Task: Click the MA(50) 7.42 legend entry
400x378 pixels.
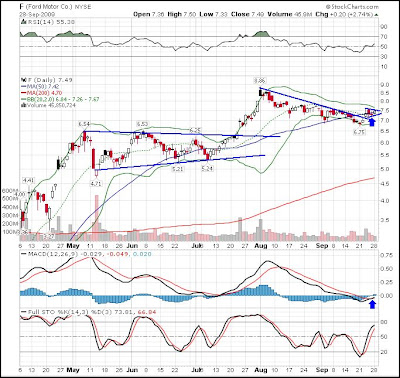Action: click(40, 87)
